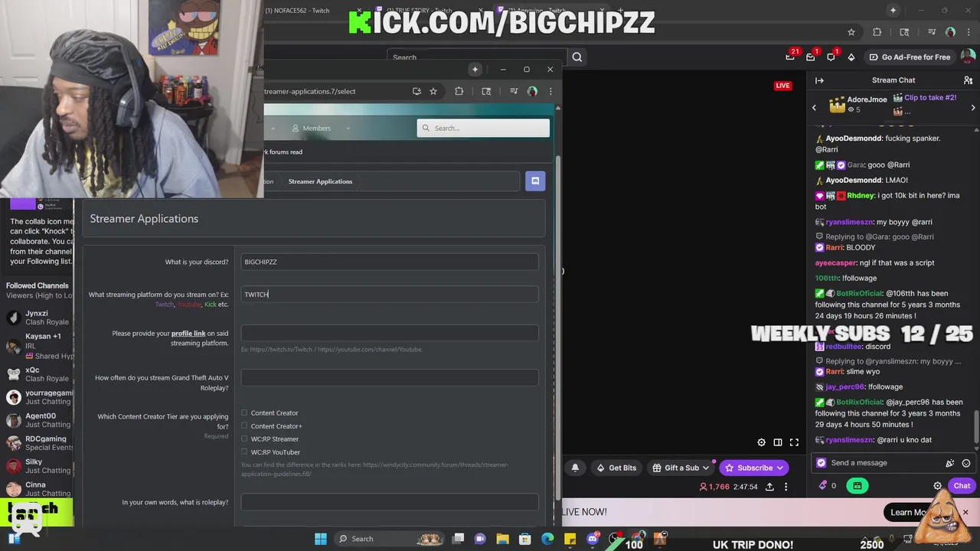Focus the forum Search box
The image size is (980, 551).
pos(483,128)
